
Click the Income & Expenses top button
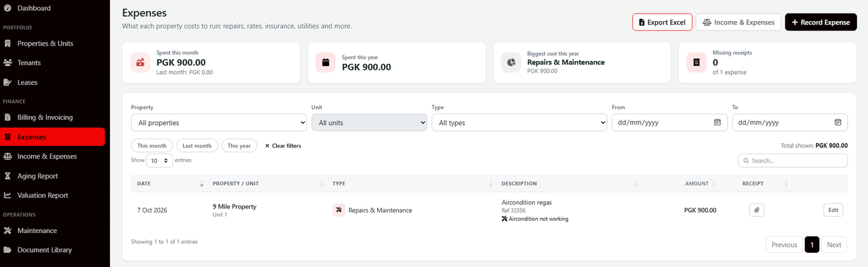tap(738, 22)
